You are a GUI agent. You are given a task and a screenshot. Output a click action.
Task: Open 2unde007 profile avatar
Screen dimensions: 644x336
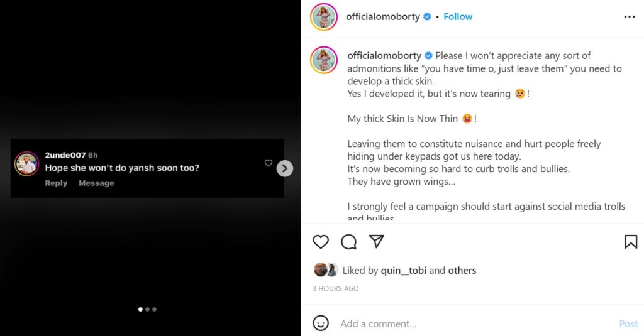pos(27,163)
